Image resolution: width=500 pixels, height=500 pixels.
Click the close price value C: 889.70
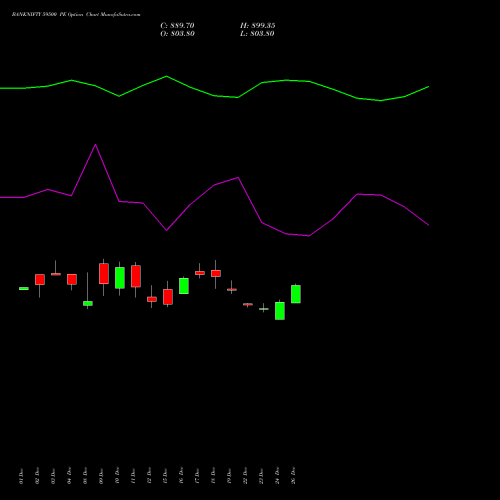(x=177, y=26)
